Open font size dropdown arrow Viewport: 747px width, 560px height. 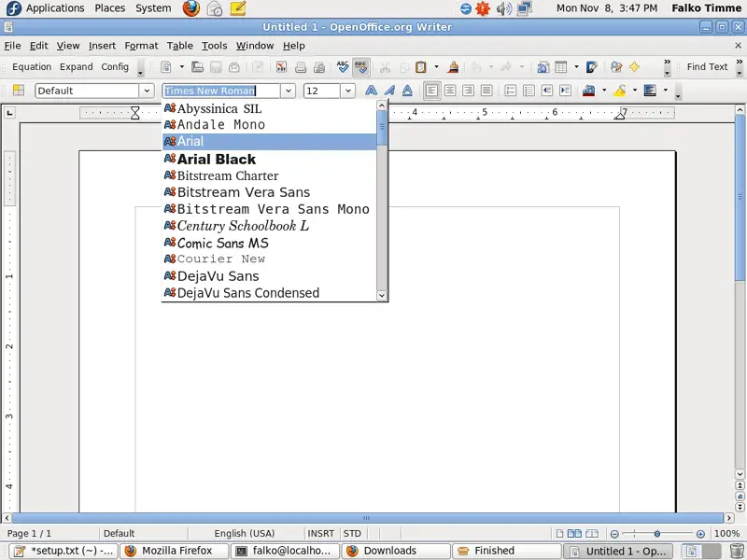pos(347,91)
